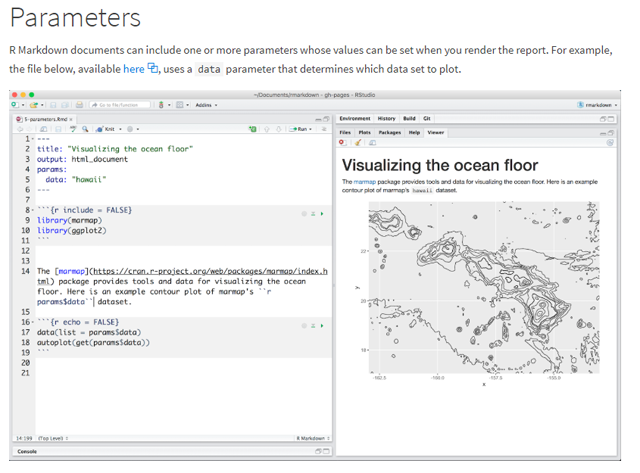Click the workspace panes grid icon
Screen dimensions: 640x473
pyautogui.click(x=180, y=105)
